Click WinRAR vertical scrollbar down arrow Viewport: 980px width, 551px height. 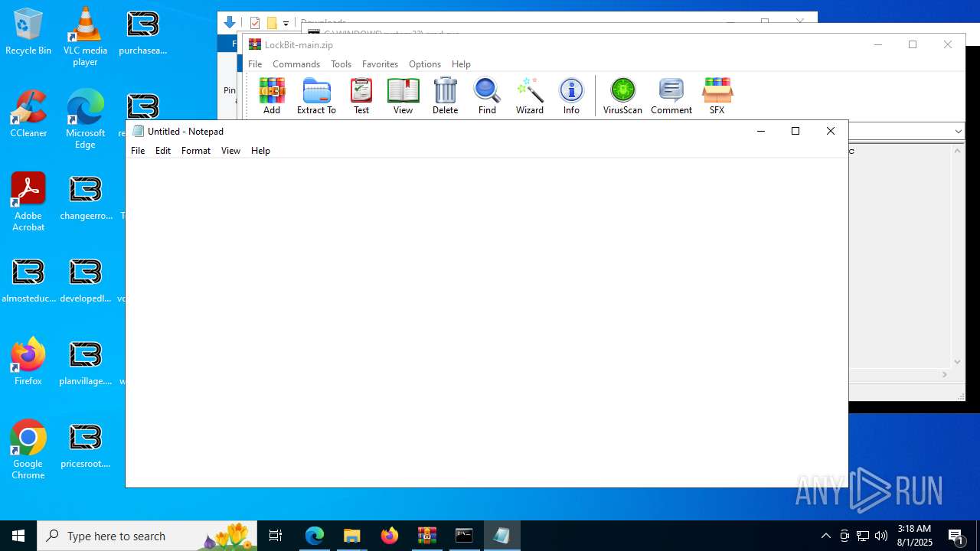click(x=957, y=362)
